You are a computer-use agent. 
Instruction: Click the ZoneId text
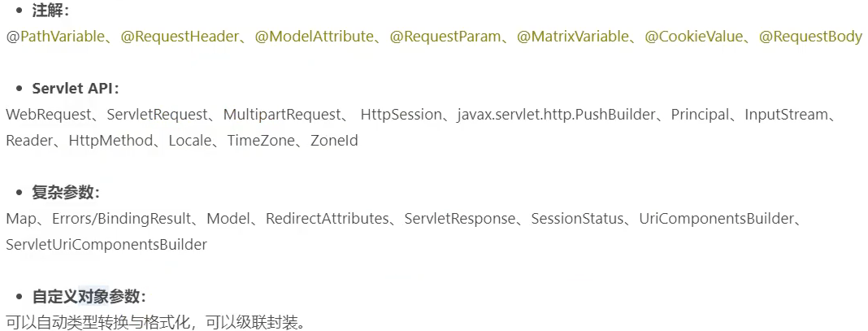[x=334, y=141]
